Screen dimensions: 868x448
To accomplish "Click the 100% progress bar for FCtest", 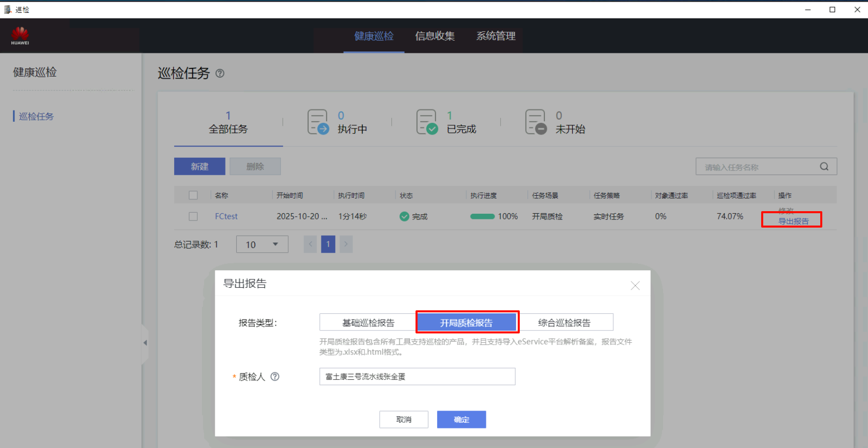I will [x=482, y=216].
